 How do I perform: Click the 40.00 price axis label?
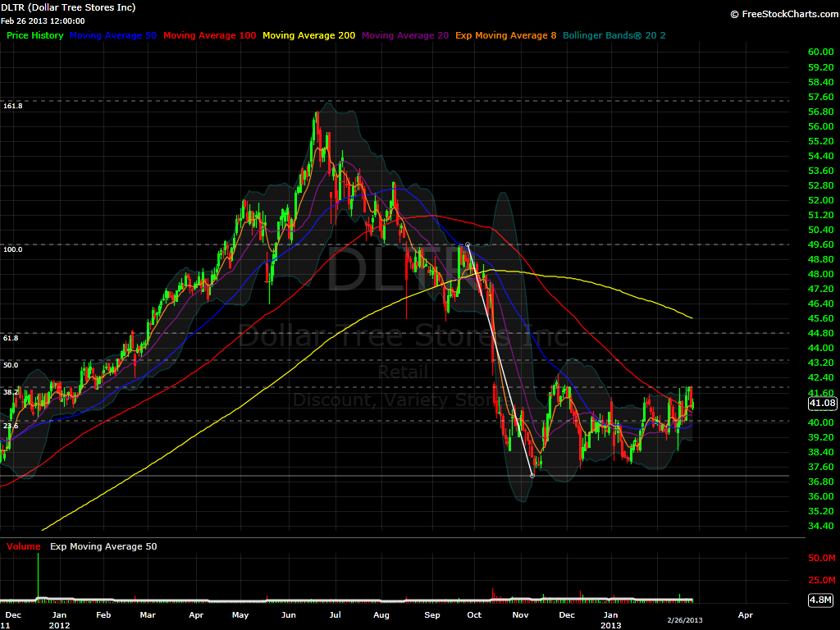pos(820,422)
